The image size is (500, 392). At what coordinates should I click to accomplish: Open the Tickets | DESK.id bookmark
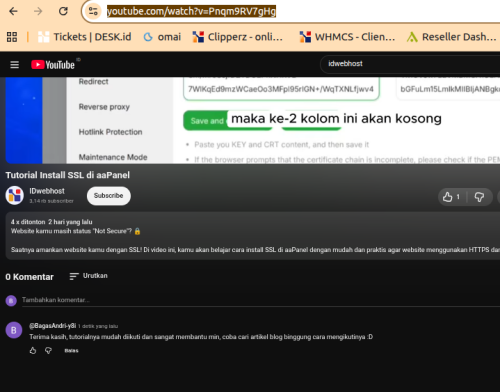(84, 37)
